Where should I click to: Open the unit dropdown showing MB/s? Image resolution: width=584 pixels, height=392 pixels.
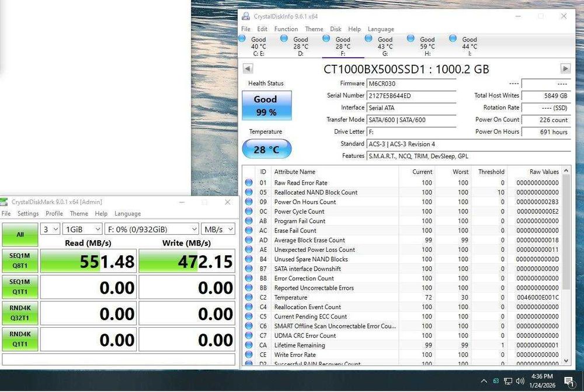[218, 229]
